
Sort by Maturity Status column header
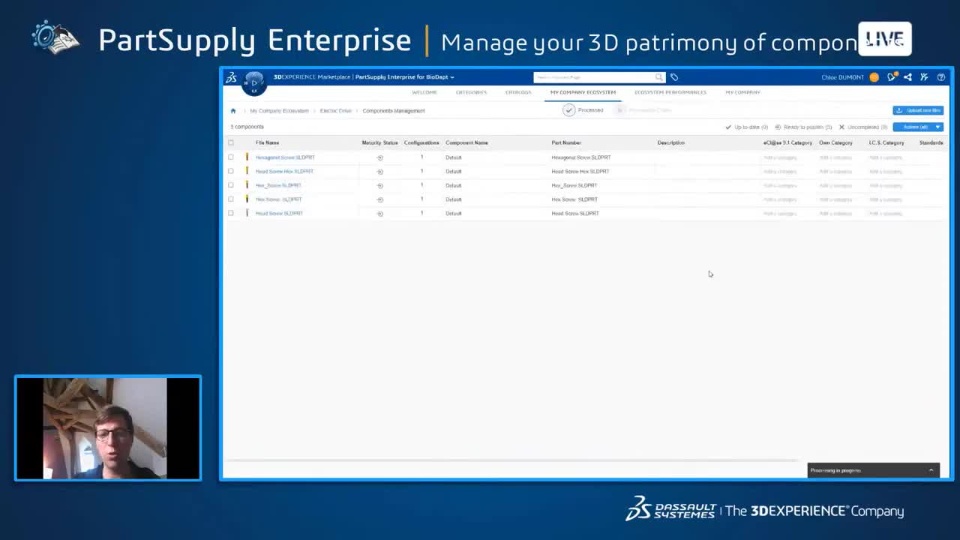(x=380, y=143)
